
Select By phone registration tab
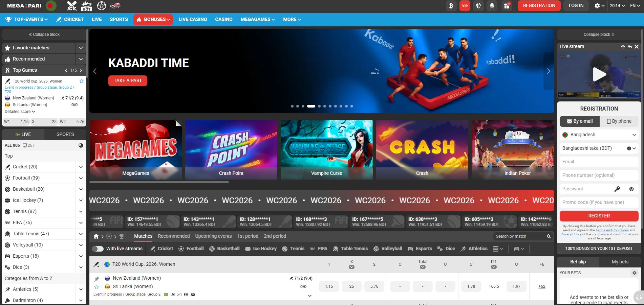click(x=619, y=121)
